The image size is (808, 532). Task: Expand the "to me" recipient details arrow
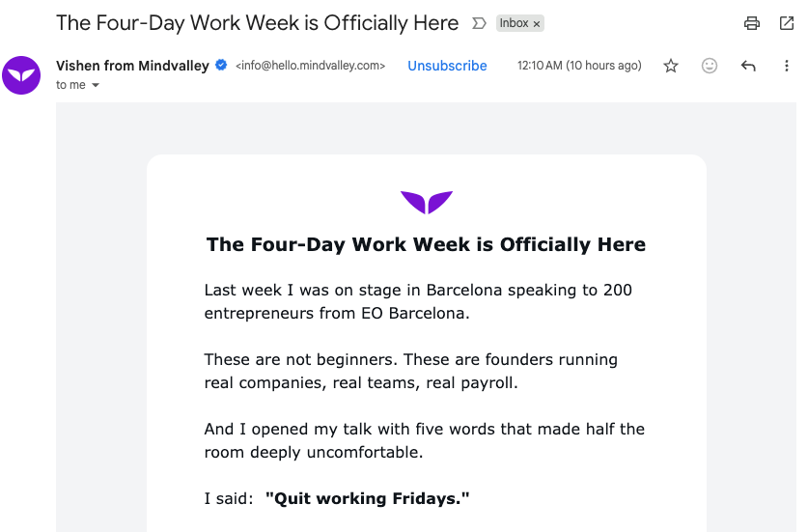point(95,85)
